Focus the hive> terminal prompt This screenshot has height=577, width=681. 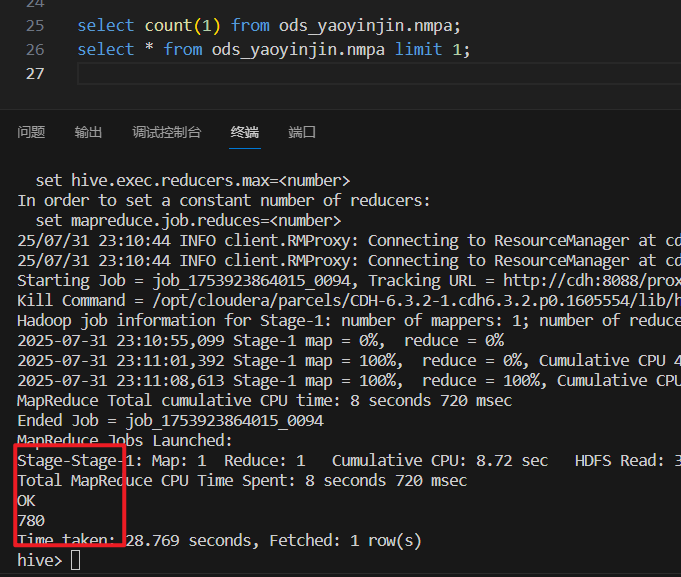pos(76,560)
